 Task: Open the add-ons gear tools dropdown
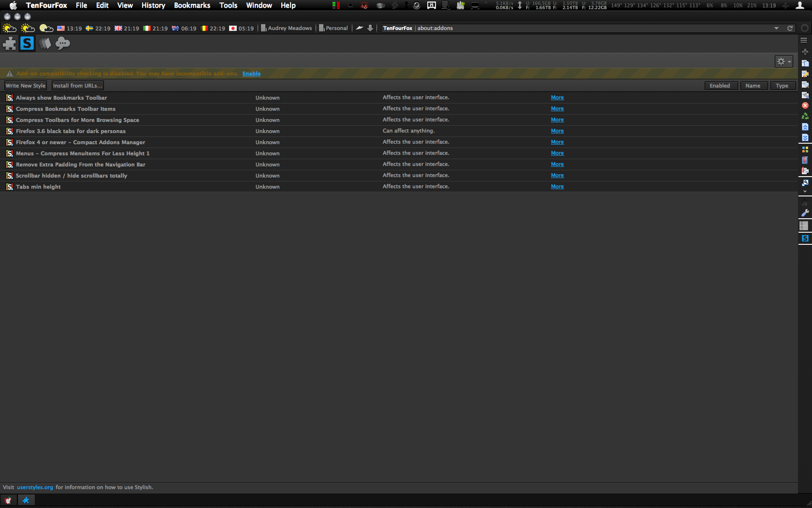point(784,61)
